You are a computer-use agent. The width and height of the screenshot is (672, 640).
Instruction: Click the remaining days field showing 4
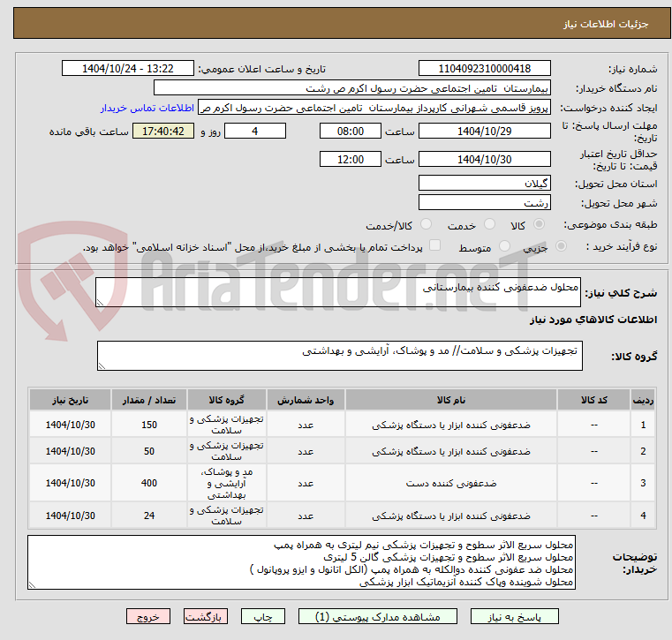[255, 131]
